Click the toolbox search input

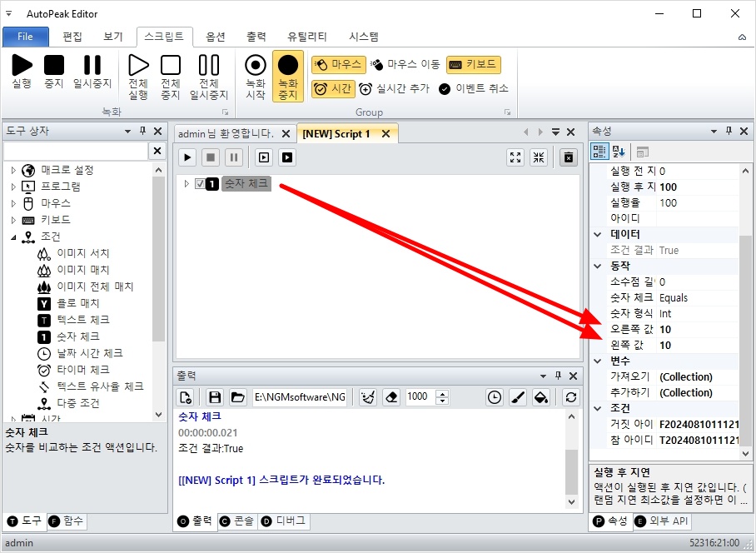[75, 151]
